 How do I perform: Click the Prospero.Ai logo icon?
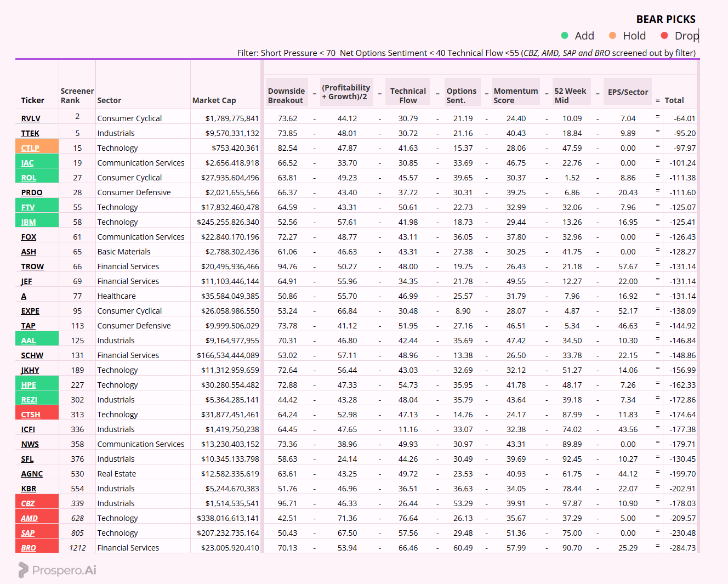pos(23,570)
